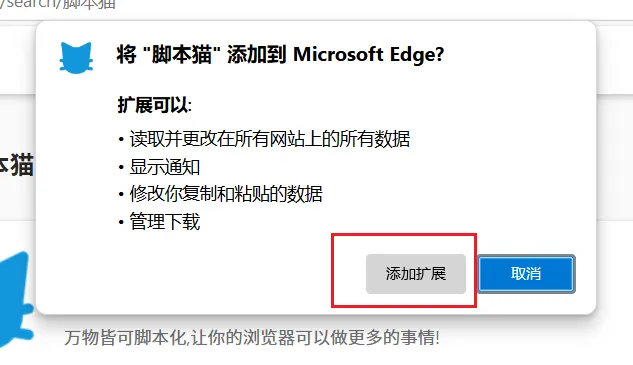Click the blue ScriptCat icon in dialog
This screenshot has width=633, height=365.
[76, 58]
